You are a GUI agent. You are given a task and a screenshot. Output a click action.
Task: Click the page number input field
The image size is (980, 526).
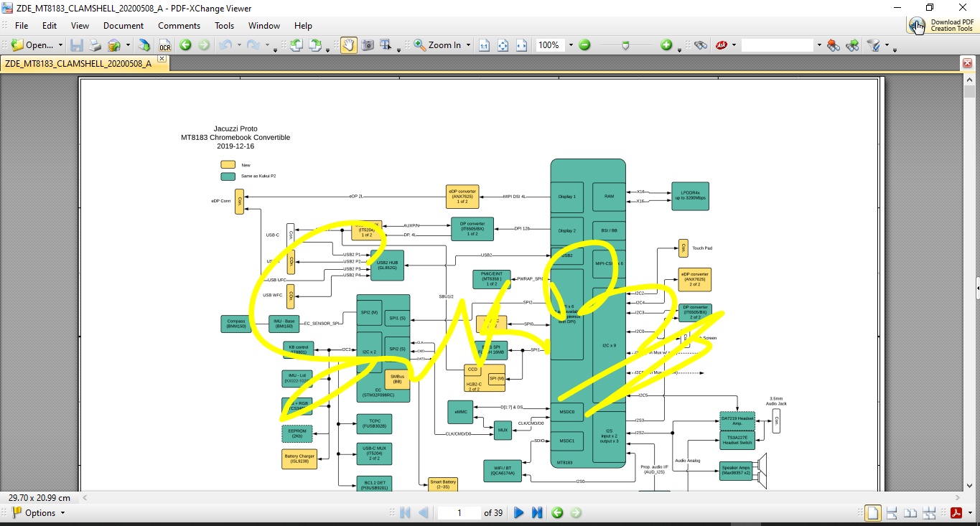[459, 513]
